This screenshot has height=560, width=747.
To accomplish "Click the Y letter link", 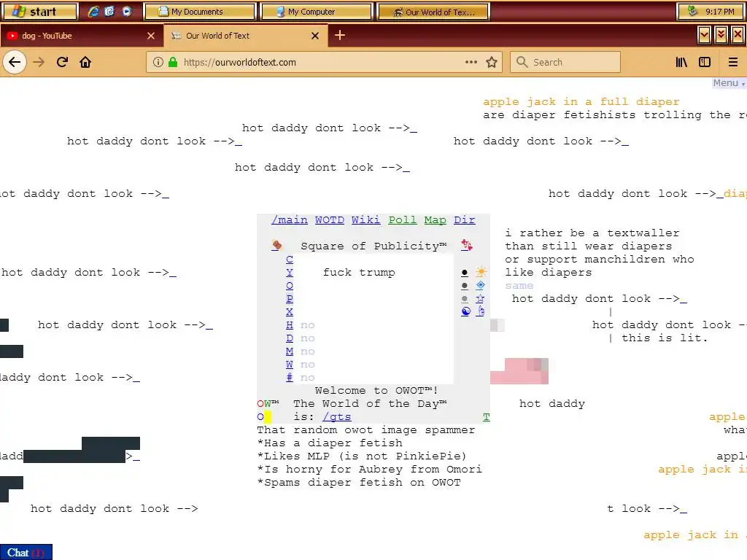I will coord(289,272).
